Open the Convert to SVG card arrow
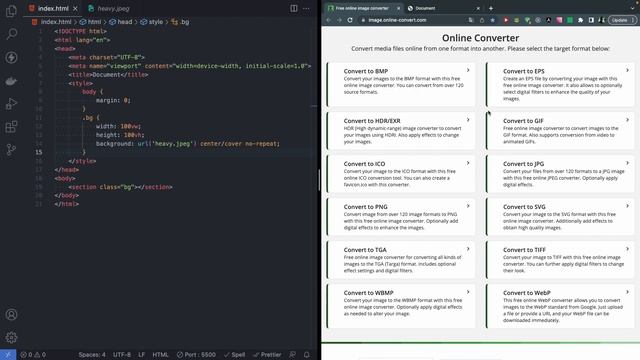Image resolution: width=640 pixels, height=360 pixels. pyautogui.click(x=627, y=206)
